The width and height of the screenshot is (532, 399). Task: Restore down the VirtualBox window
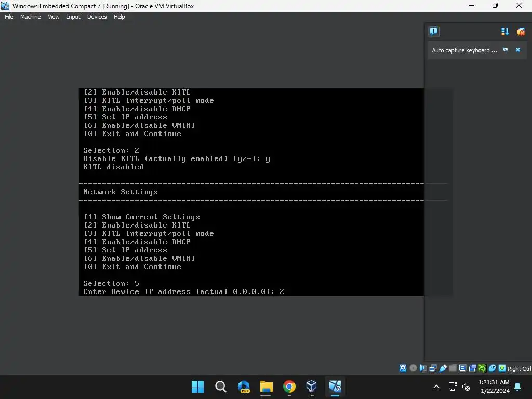(495, 5)
